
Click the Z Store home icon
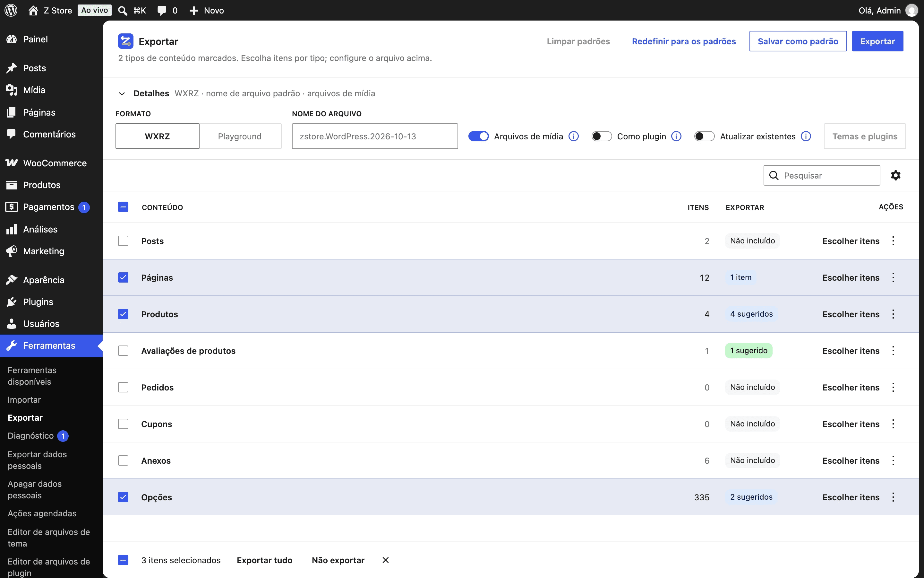[x=33, y=10]
